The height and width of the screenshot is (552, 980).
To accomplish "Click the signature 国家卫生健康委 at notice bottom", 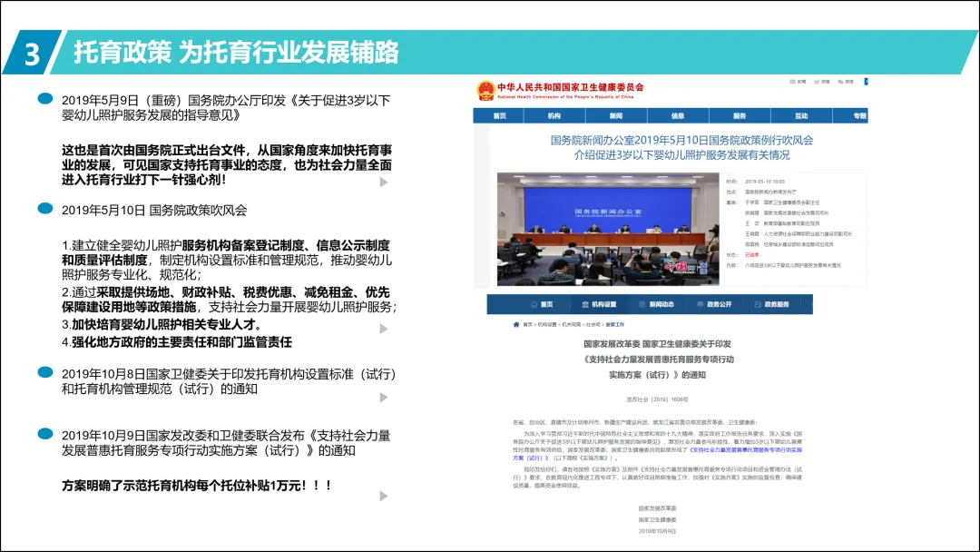I will click(658, 520).
